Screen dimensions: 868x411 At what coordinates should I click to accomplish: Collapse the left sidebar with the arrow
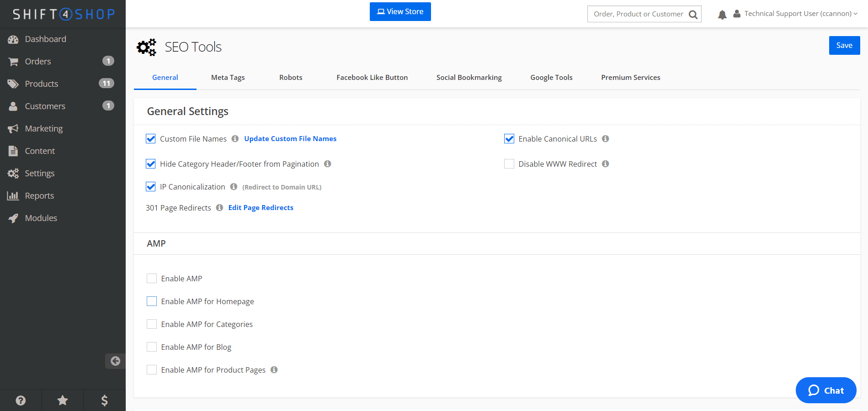(x=116, y=361)
